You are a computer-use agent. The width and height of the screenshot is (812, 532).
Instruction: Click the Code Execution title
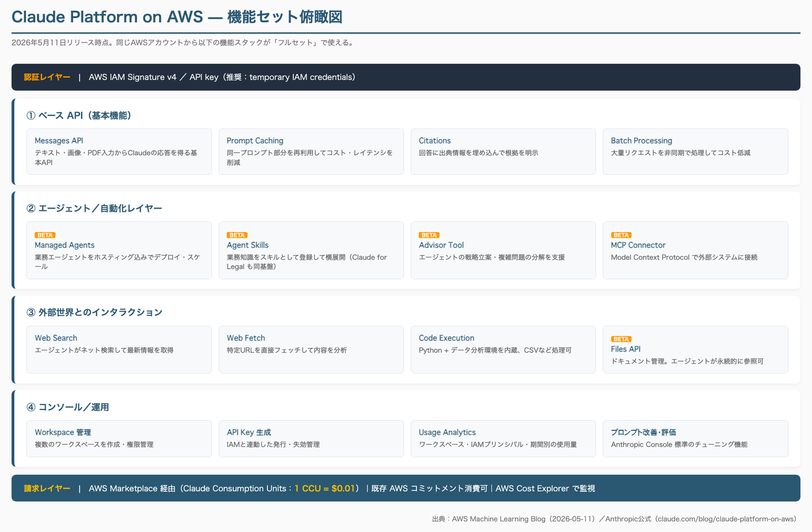446,338
